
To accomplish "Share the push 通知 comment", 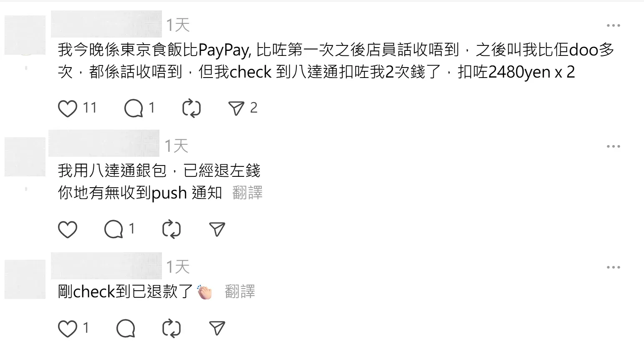I will [217, 229].
